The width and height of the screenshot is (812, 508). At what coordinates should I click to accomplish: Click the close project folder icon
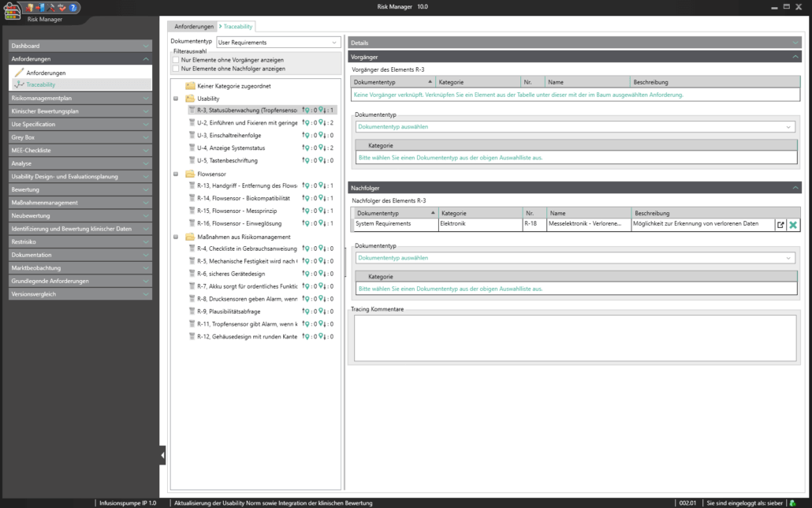tap(29, 7)
